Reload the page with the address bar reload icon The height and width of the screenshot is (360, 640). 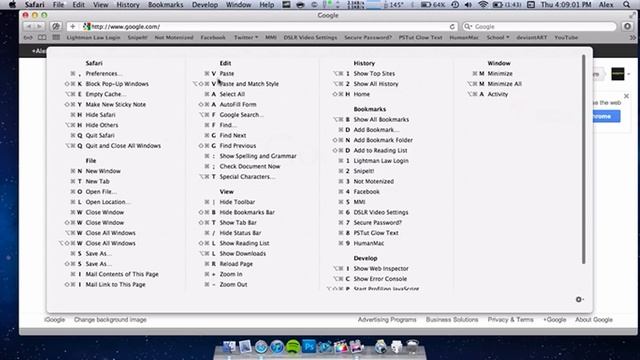[452, 27]
